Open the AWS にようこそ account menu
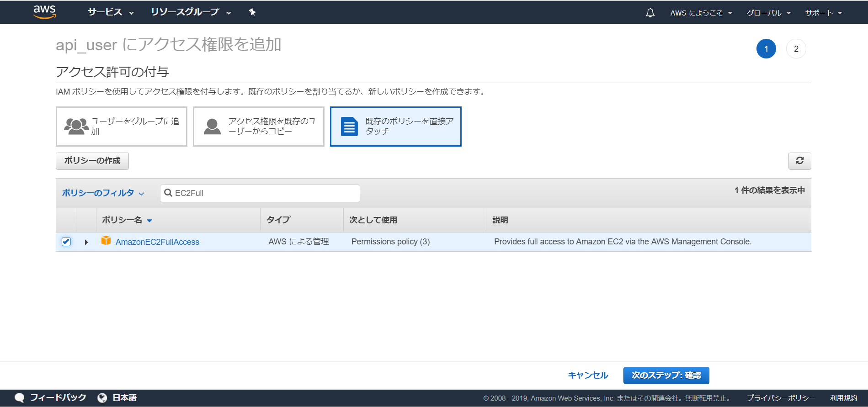The image size is (868, 407). point(701,13)
